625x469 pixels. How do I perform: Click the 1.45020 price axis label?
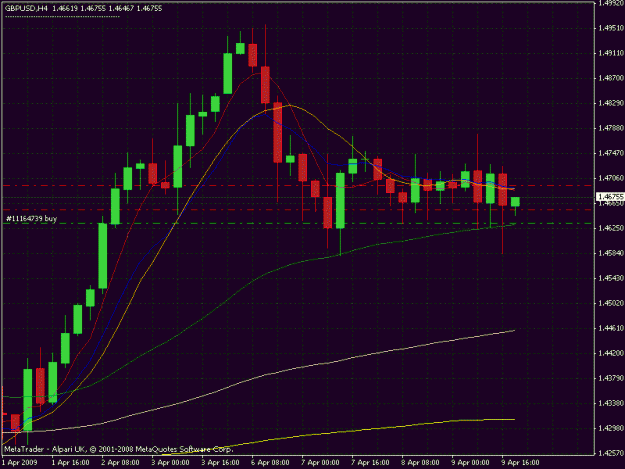pyautogui.click(x=610, y=303)
